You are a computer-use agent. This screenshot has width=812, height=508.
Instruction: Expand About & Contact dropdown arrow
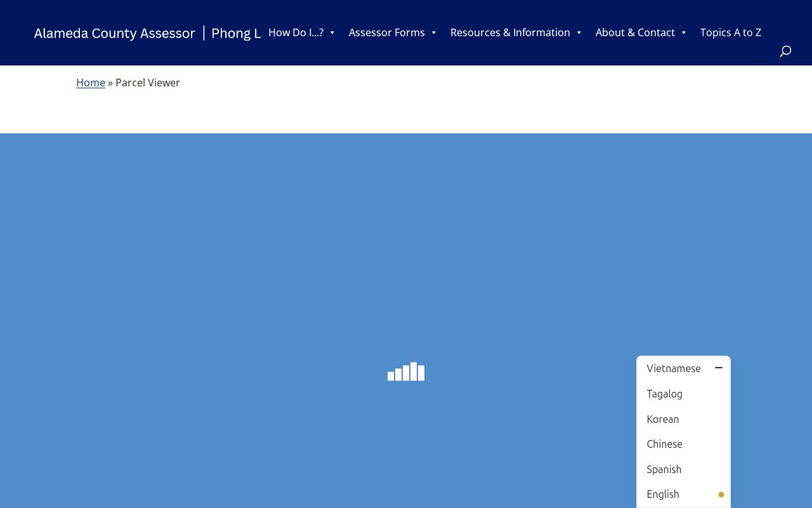[x=684, y=32]
